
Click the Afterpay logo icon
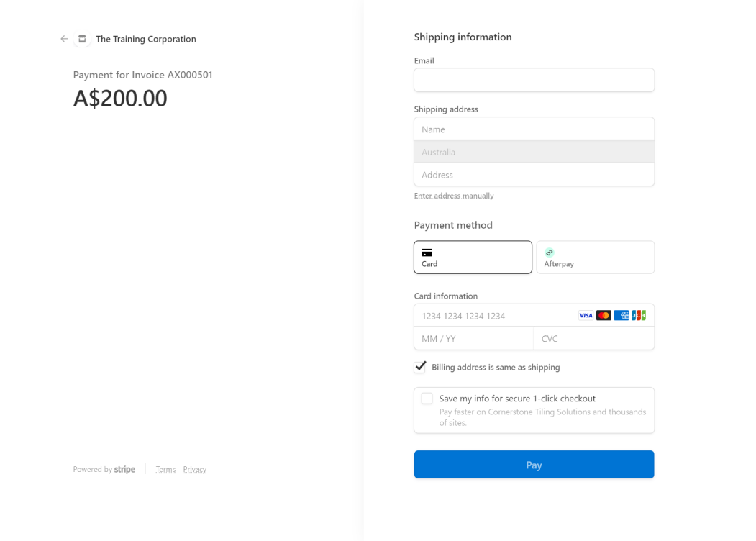coord(550,253)
